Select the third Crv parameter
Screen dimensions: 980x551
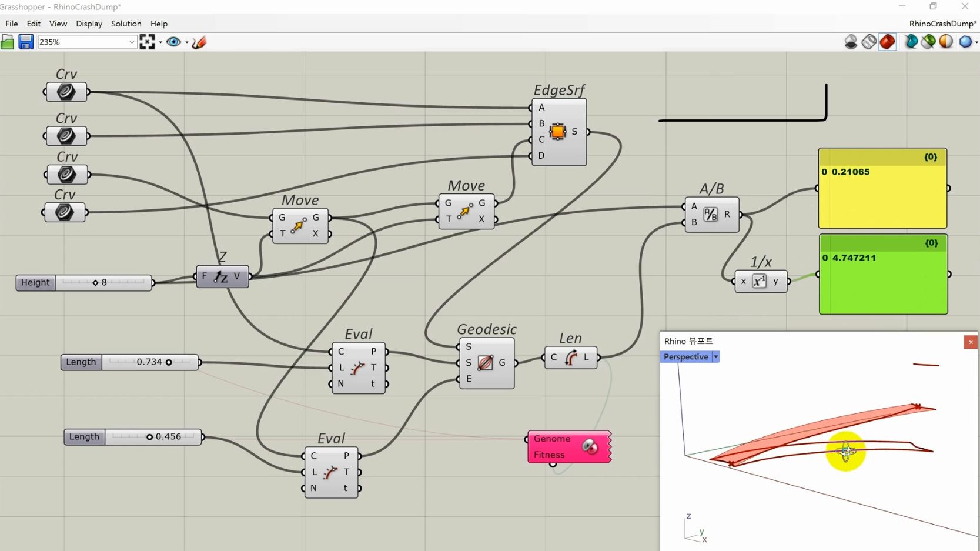pyautogui.click(x=66, y=174)
